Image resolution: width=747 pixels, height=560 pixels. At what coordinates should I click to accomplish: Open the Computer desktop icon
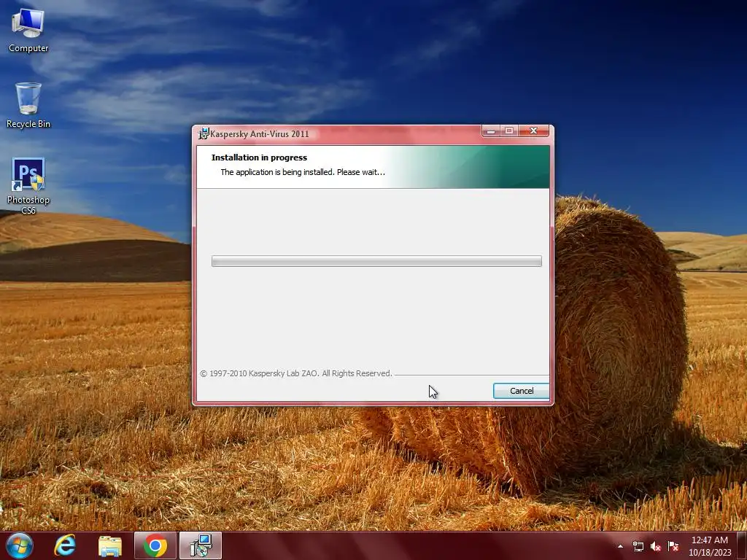point(28,30)
